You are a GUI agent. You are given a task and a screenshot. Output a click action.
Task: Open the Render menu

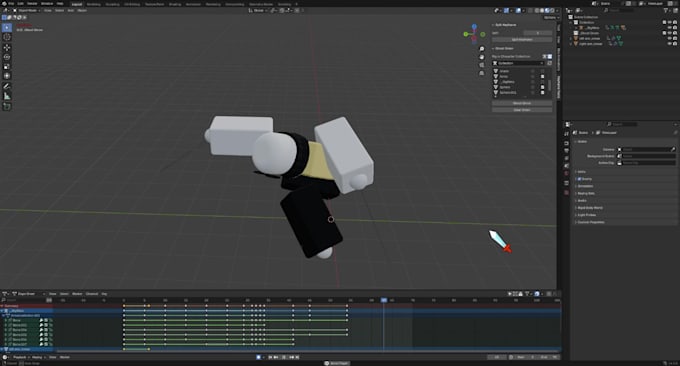(32, 3)
